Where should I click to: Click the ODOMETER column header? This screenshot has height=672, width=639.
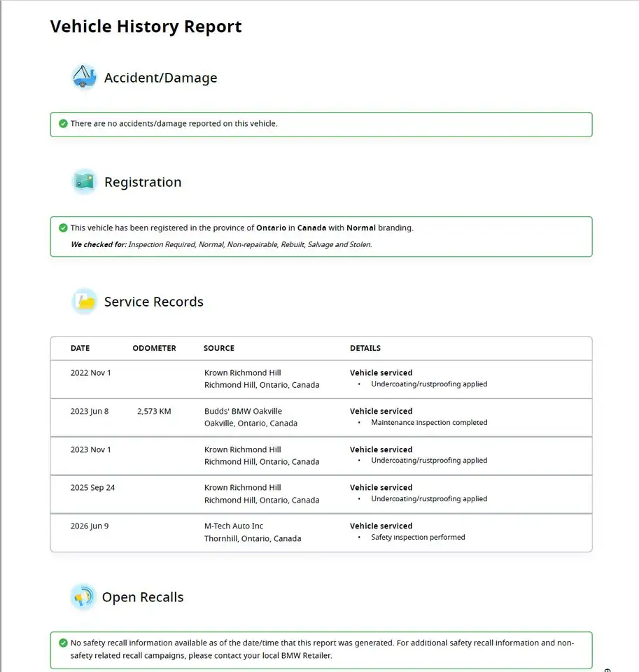click(x=154, y=348)
